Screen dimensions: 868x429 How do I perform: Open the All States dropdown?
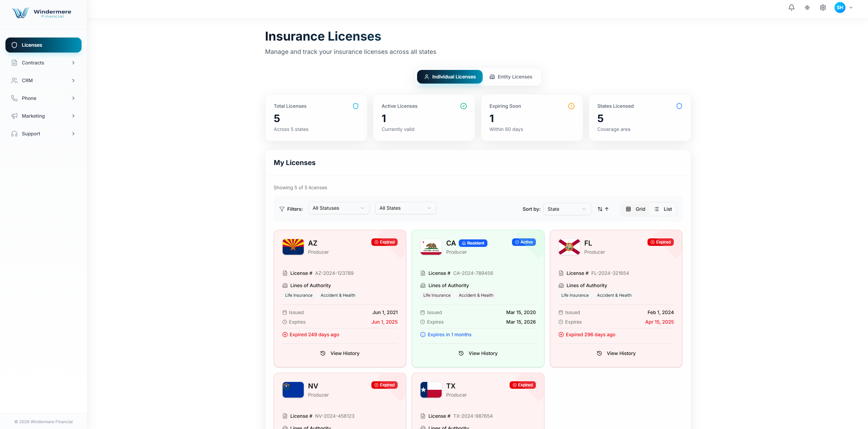405,208
